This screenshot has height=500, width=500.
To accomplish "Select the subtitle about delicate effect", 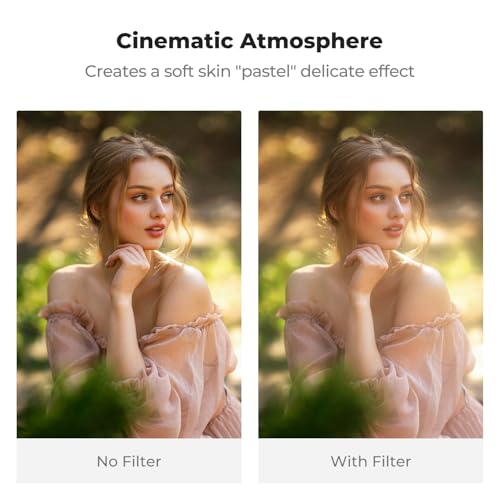I will 249,72.
